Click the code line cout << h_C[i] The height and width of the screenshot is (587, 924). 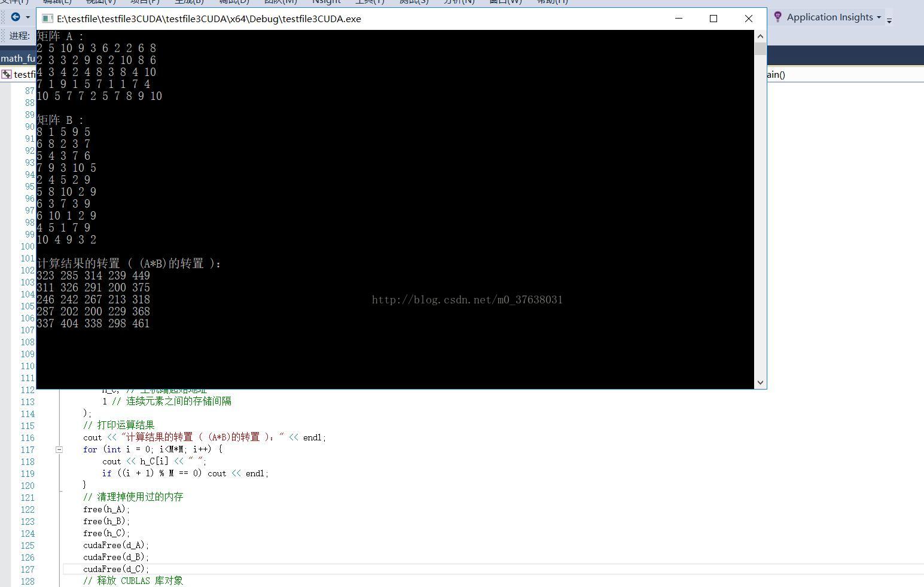[x=154, y=461]
